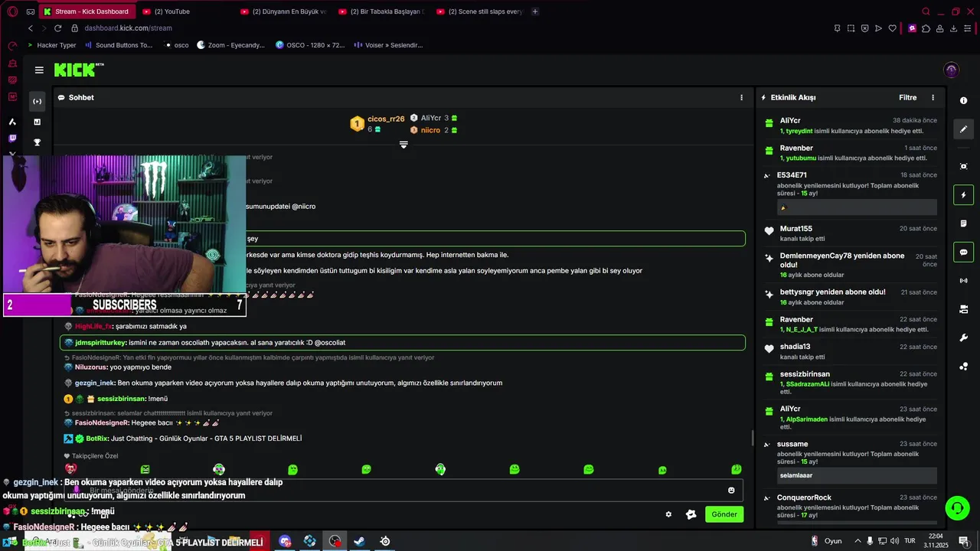Click the server storage icon in right sidebar

(963, 309)
